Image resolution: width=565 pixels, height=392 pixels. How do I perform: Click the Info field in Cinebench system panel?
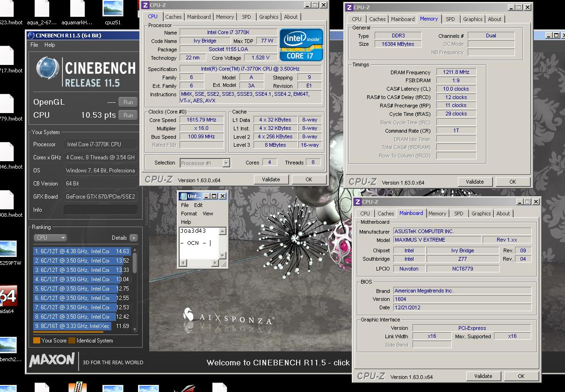click(101, 210)
